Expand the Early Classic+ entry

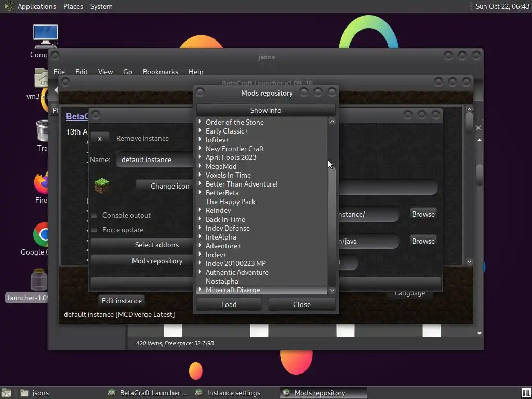tap(200, 130)
